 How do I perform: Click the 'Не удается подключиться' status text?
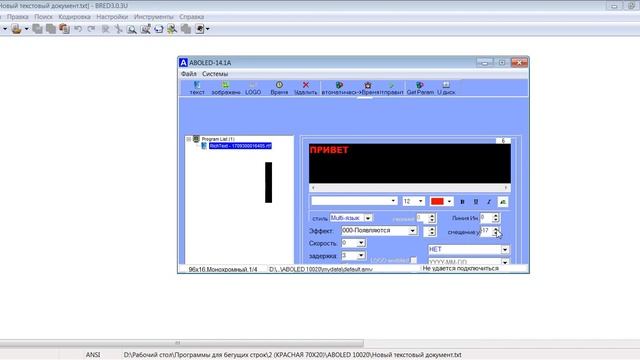coord(460,269)
